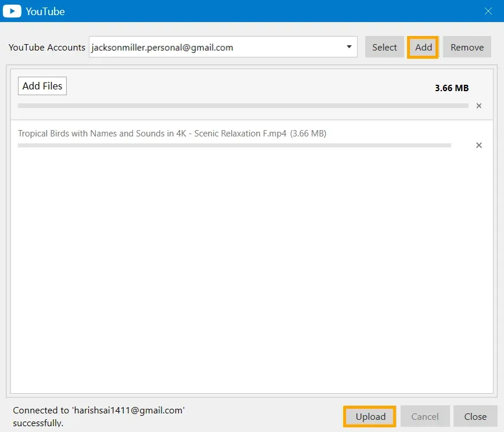
Task: Click the Add account button
Action: coord(423,47)
